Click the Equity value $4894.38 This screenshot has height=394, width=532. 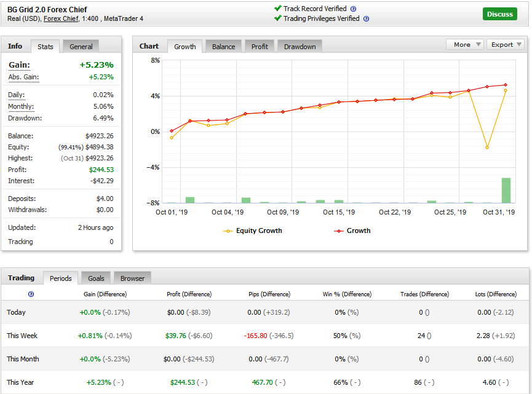(100, 147)
